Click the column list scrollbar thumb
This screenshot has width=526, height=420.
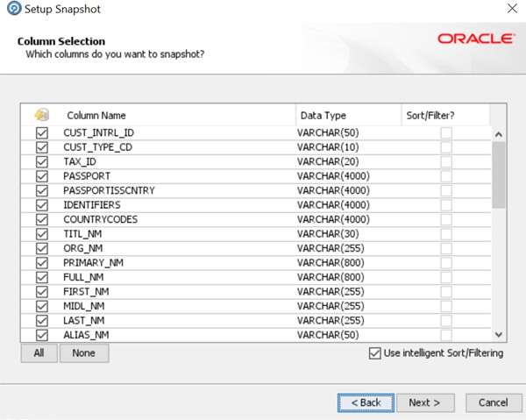click(499, 174)
